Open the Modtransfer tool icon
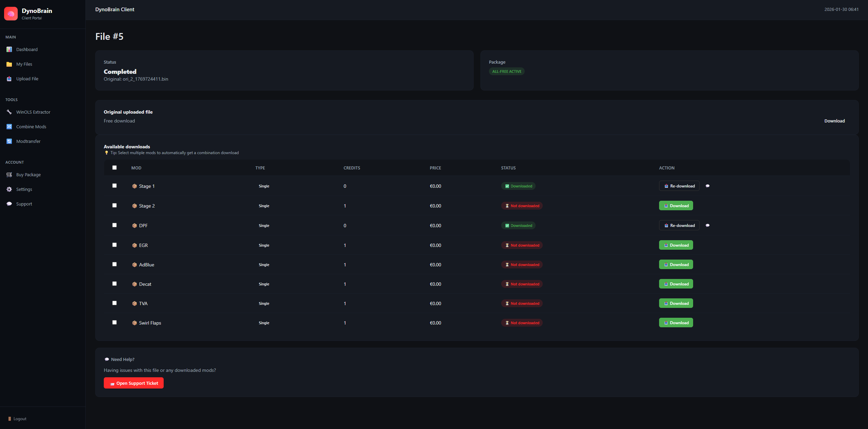 click(9, 141)
